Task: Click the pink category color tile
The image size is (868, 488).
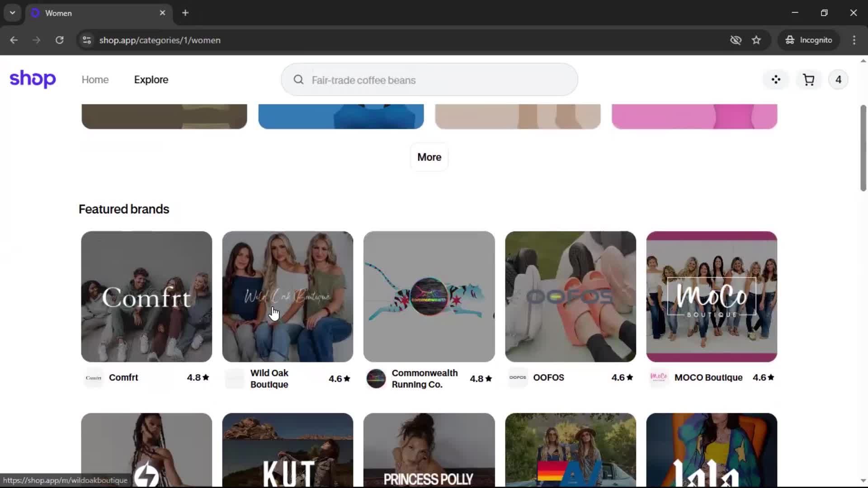Action: pyautogui.click(x=694, y=116)
